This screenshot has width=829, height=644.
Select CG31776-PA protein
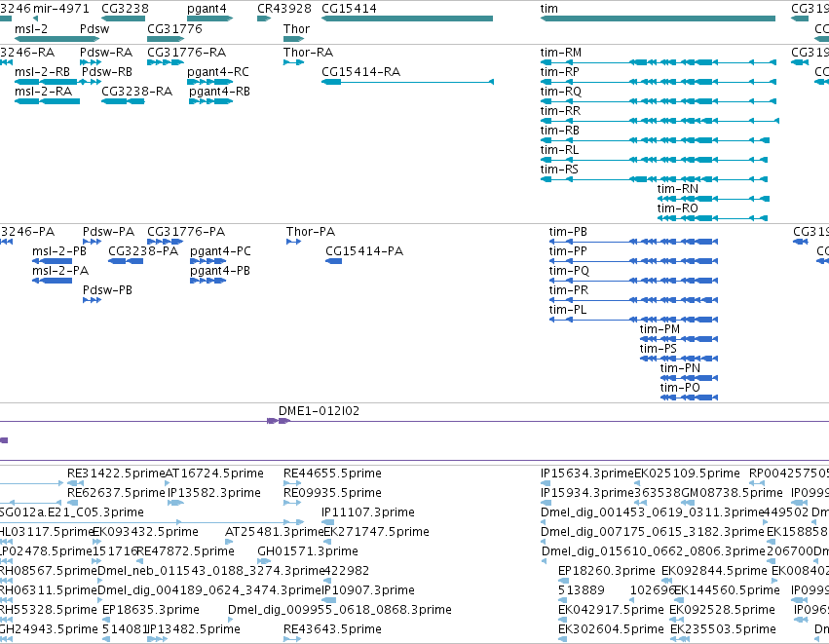[165, 242]
